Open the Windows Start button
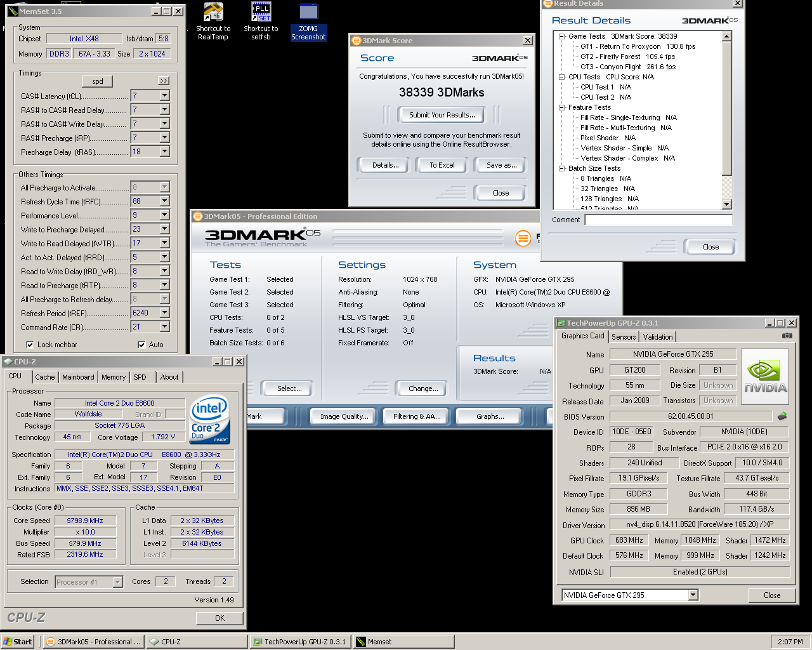The width and height of the screenshot is (812, 650). [x=17, y=641]
